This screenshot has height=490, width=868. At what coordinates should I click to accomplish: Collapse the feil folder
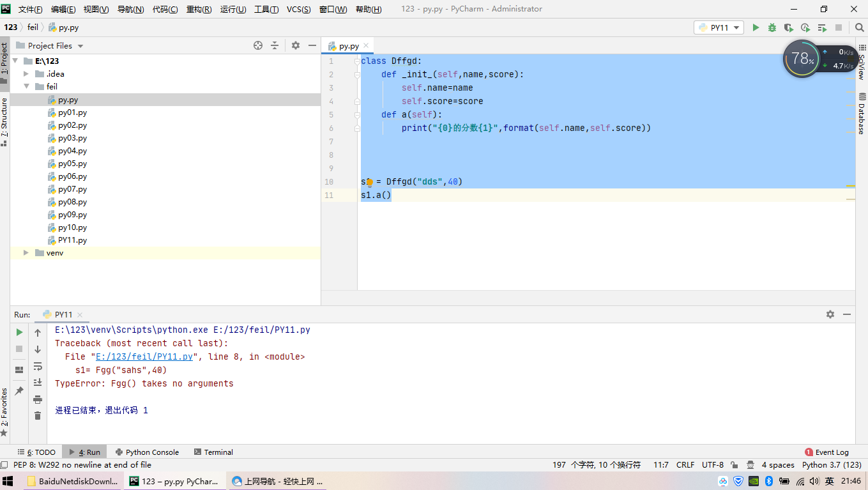26,86
